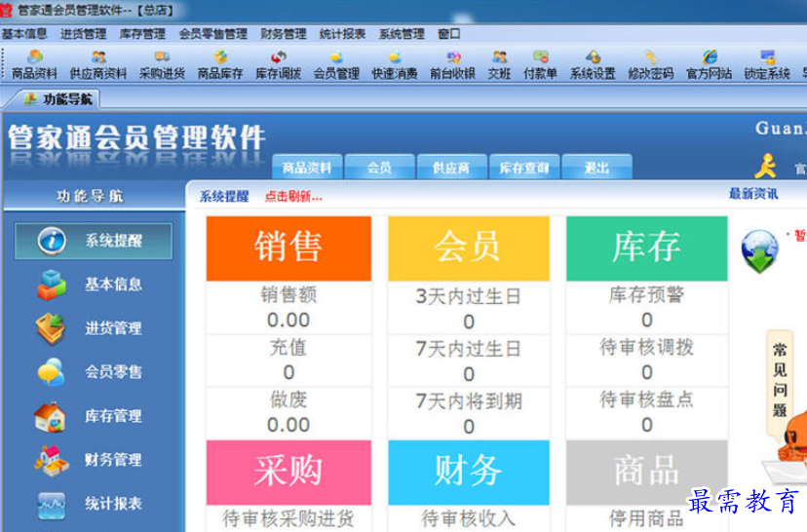Click the orange 销售 tile
The width and height of the screenshot is (807, 532).
[288, 248]
